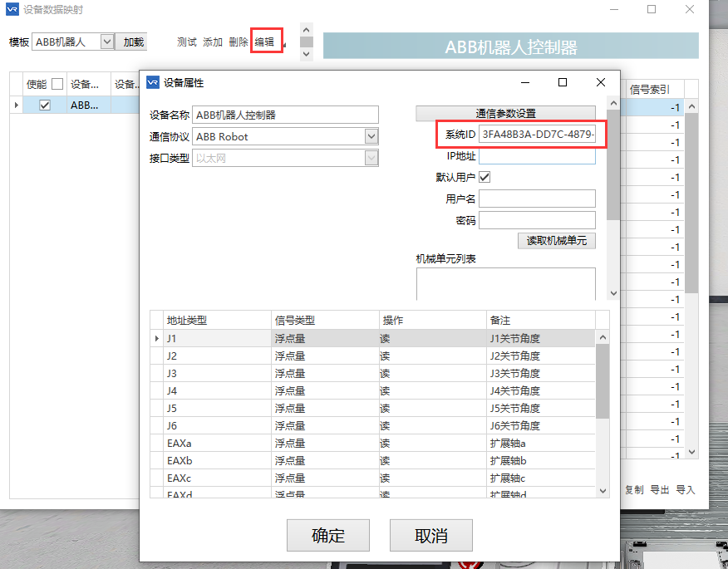Click the 用户名 input field

click(x=537, y=199)
